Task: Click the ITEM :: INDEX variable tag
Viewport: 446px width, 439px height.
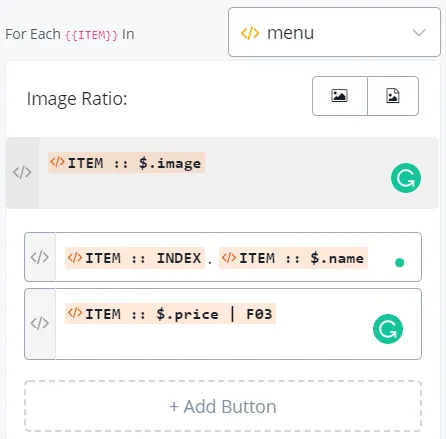Action: coord(135,258)
